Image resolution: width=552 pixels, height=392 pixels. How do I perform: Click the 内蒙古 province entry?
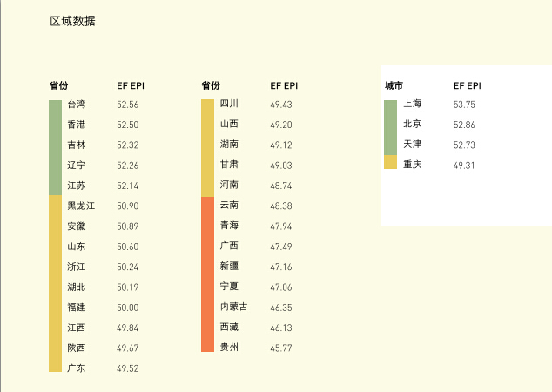pyautogui.click(x=233, y=307)
